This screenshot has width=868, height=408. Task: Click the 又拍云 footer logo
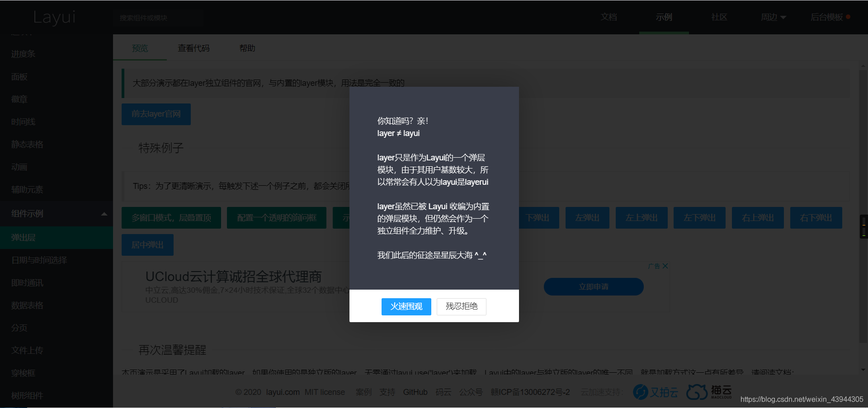pyautogui.click(x=656, y=392)
